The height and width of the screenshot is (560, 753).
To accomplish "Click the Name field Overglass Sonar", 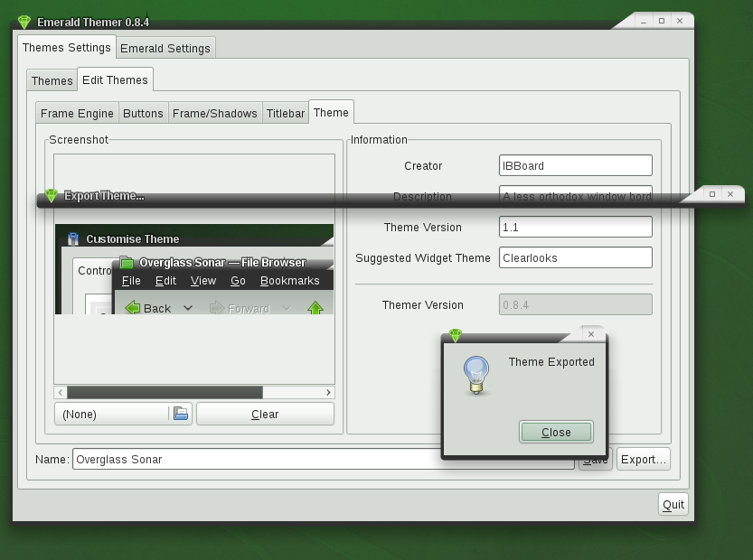I will 324,459.
